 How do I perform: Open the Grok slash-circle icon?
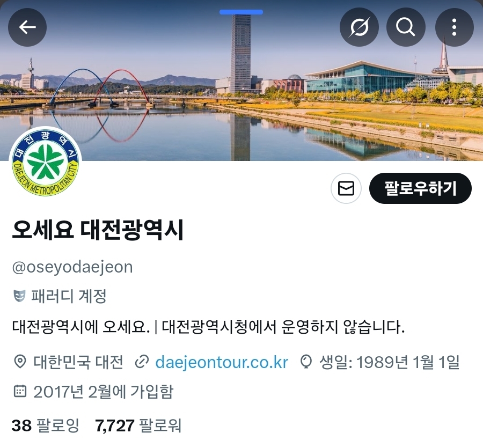pos(359,27)
